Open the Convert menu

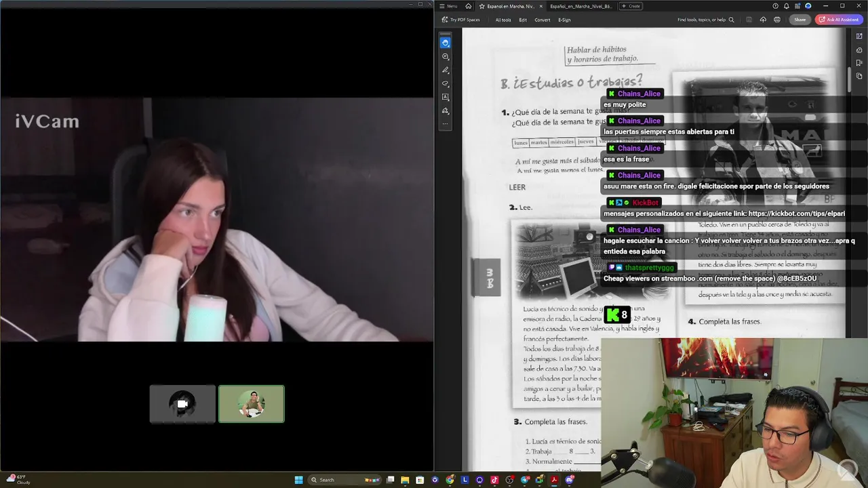542,20
